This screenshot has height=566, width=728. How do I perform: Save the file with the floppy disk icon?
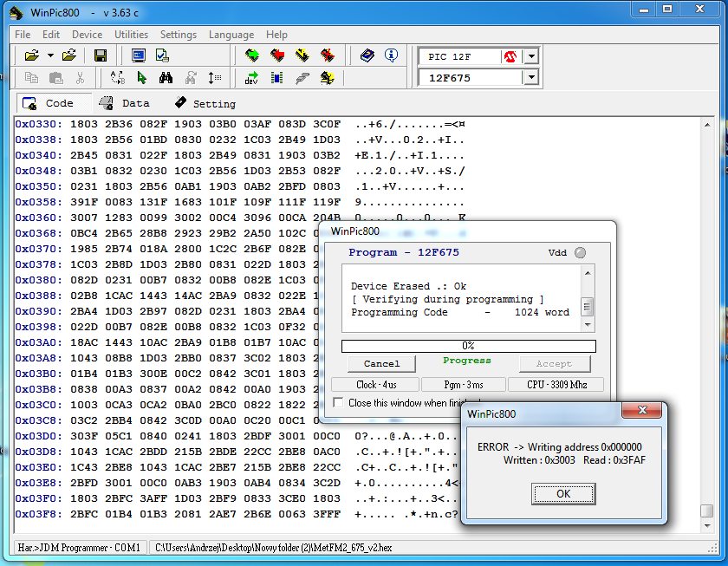101,55
